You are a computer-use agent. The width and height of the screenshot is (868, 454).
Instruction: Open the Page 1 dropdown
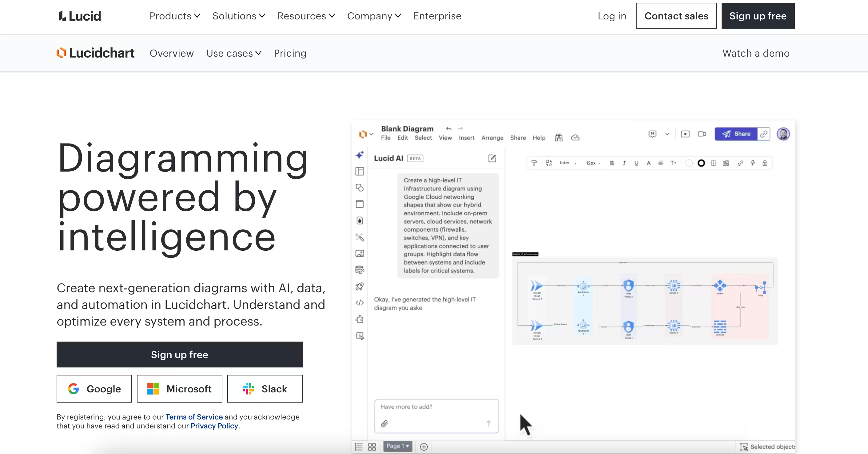[398, 446]
